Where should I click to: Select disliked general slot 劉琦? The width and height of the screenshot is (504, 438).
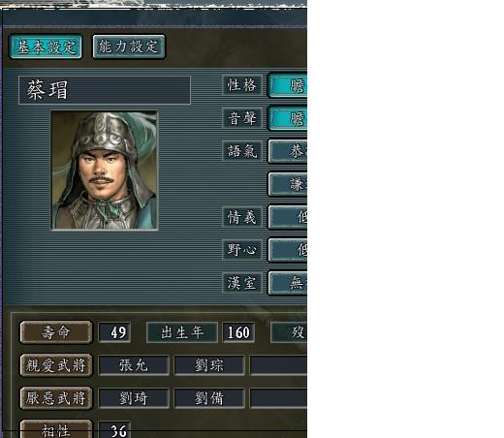point(134,398)
